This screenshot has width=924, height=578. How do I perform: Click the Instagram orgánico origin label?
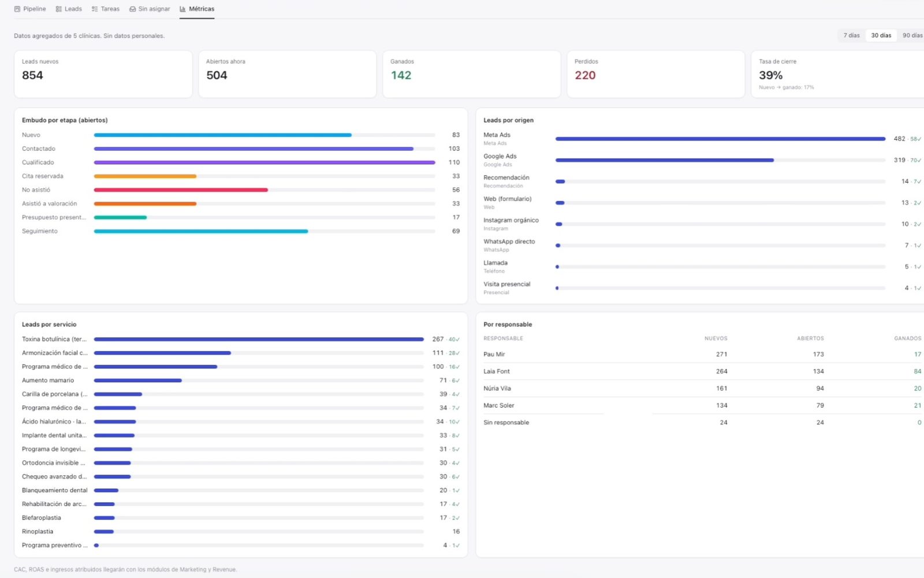coord(511,220)
